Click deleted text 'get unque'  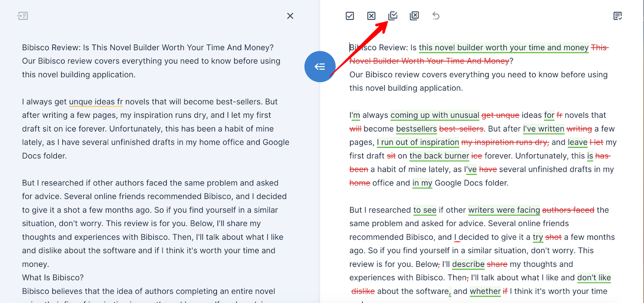[500, 115]
